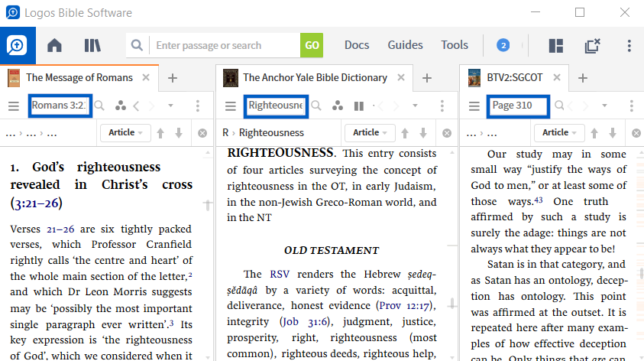Open the Anchor Yale Dictionary hamburger menu
The height and width of the screenshot is (361, 644).
click(x=231, y=106)
